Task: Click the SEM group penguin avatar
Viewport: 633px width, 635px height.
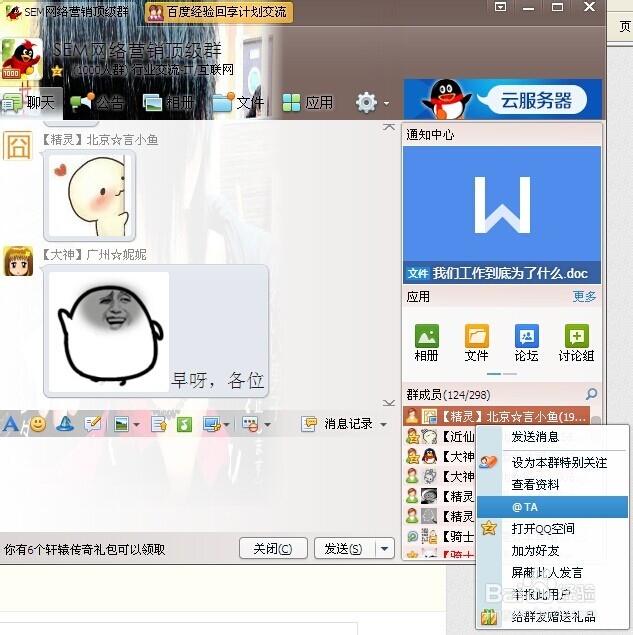Action: pos(22,59)
